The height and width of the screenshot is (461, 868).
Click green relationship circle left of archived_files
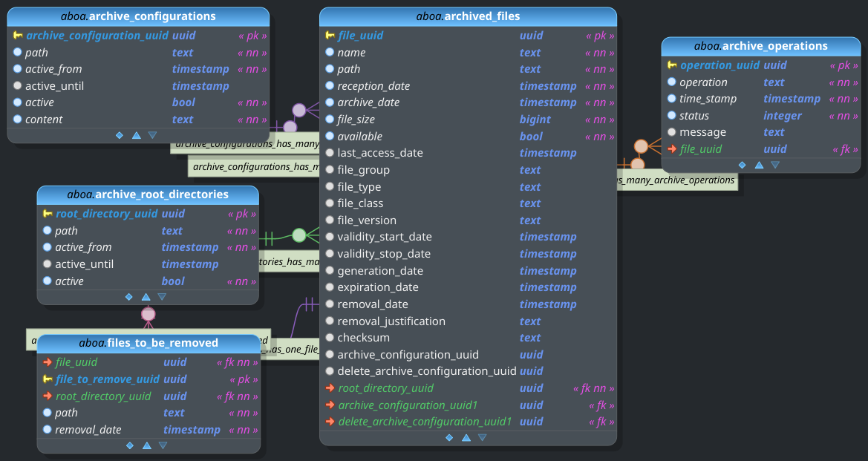click(299, 236)
